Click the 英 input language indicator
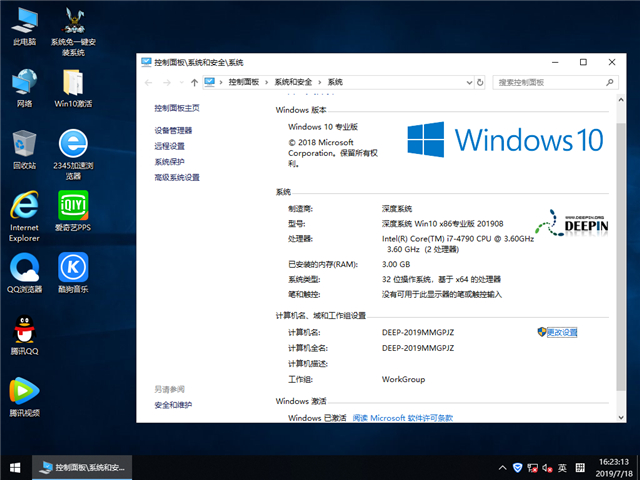 [x=562, y=468]
